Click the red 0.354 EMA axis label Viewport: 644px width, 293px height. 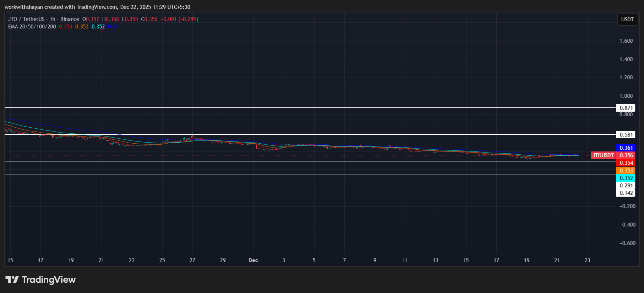click(x=626, y=163)
